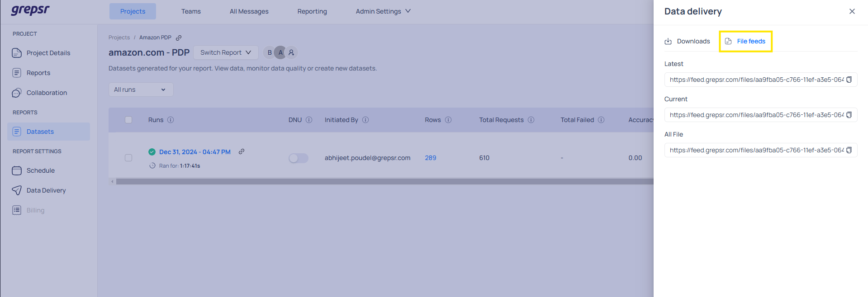This screenshot has height=297, width=868.
Task: Go to Data Delivery in sidebar
Action: pyautogui.click(x=46, y=190)
